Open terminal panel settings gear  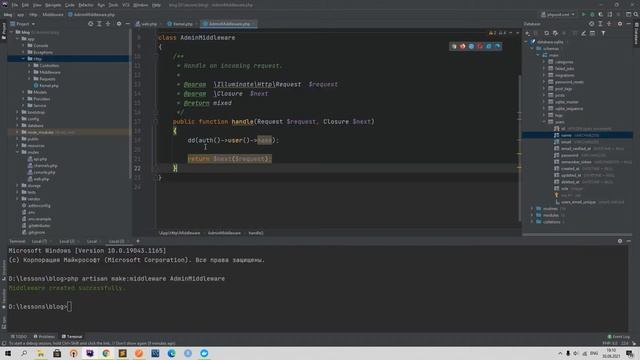(620, 241)
